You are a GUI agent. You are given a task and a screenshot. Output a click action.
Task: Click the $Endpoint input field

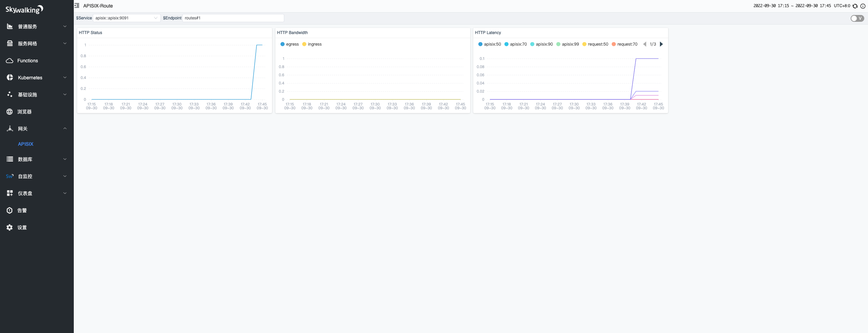point(233,18)
